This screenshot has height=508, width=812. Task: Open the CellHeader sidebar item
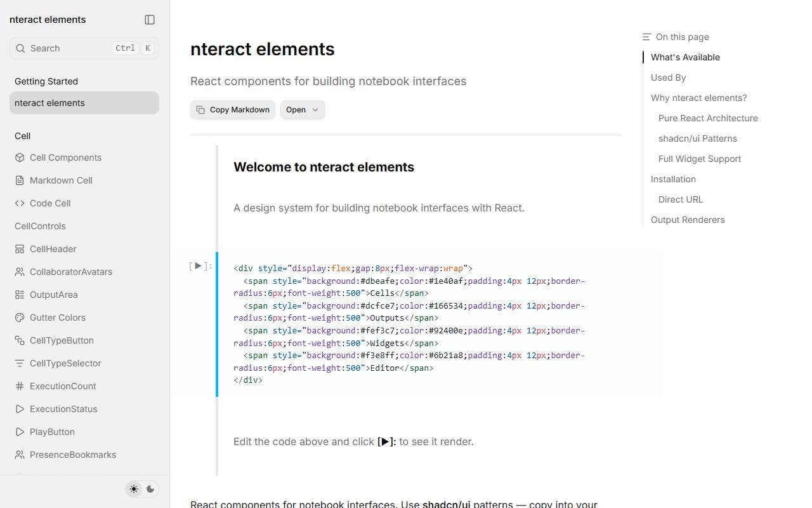[x=84, y=249]
